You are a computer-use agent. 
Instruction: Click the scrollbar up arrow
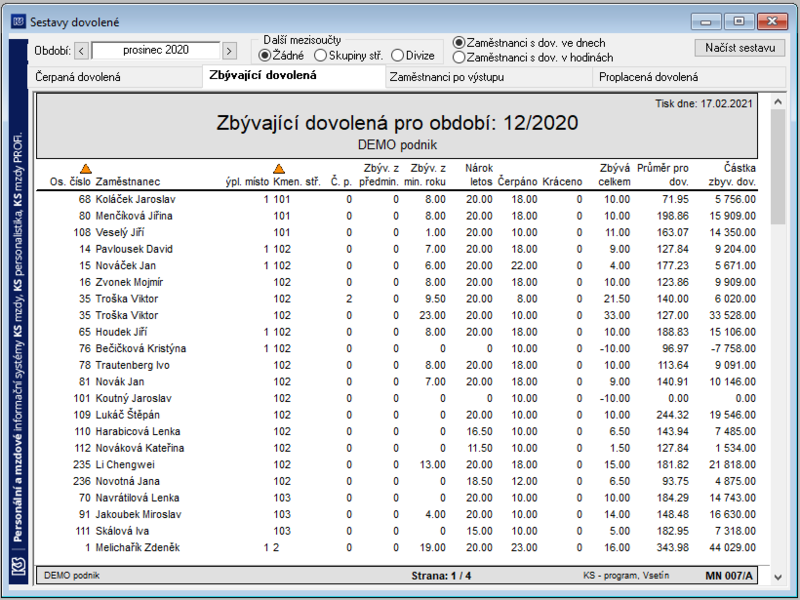coord(778,102)
